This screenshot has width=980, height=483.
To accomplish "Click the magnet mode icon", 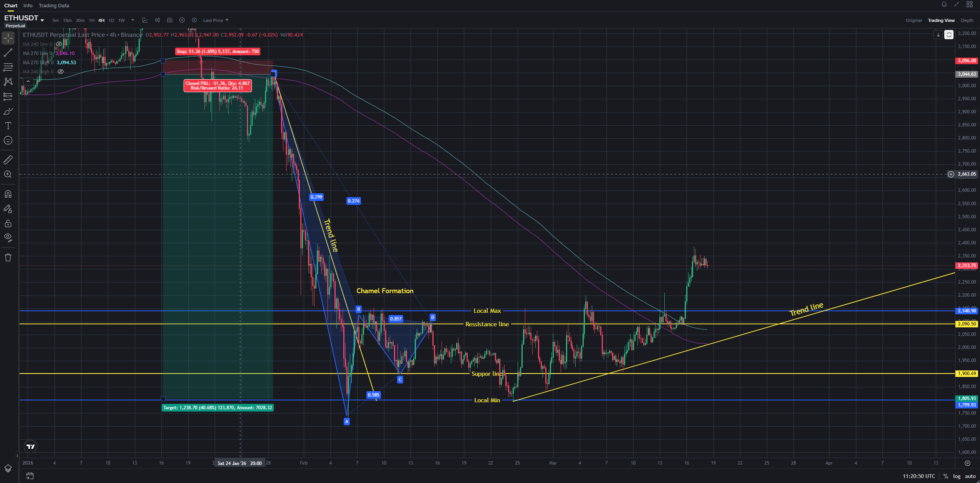I will point(8,194).
